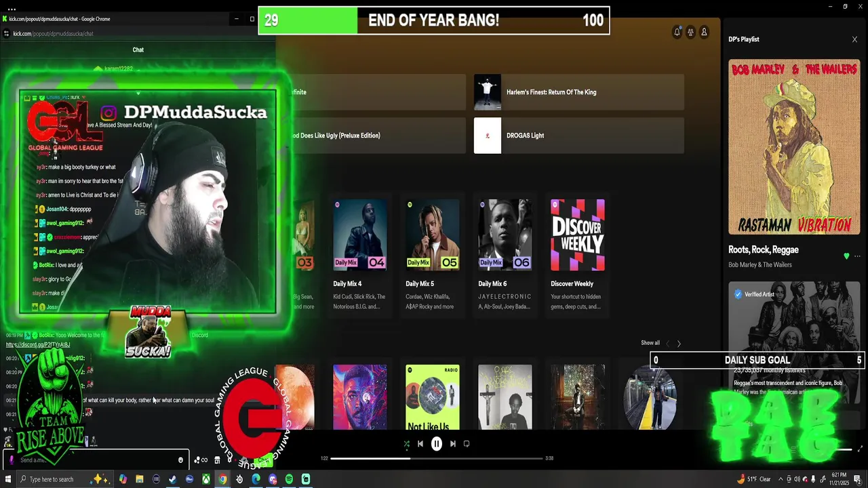Show hidden system tray icons
Viewport: 868px width, 488px height.
click(781, 479)
